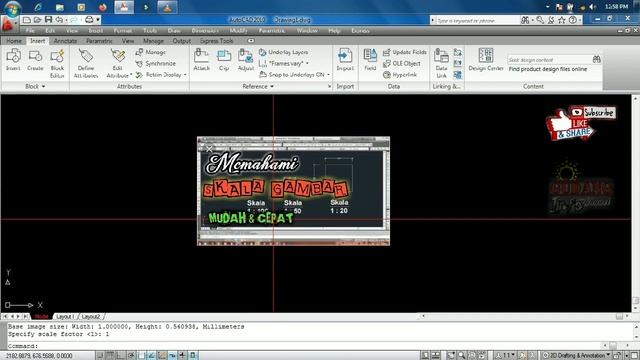This screenshot has height=360, width=640.
Task: Click the help question mark icon
Action: tap(573, 20)
